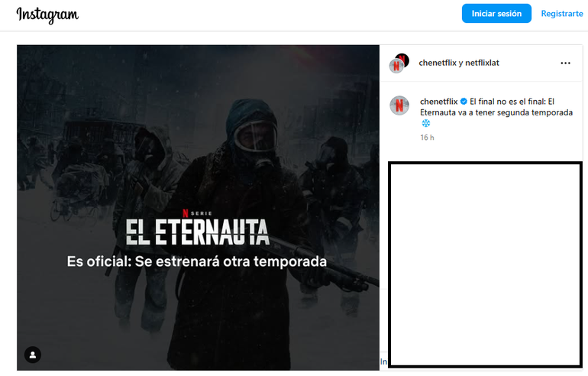Click chenetflix avatar beside the caption
The height and width of the screenshot is (376, 588).
[399, 105]
